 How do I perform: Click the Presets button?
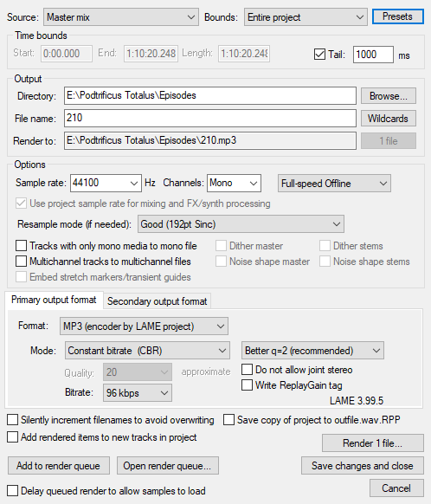[x=397, y=16]
